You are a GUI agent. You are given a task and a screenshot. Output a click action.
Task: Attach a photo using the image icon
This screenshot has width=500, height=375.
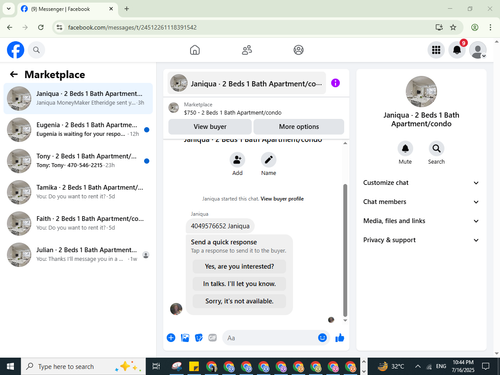(185, 338)
